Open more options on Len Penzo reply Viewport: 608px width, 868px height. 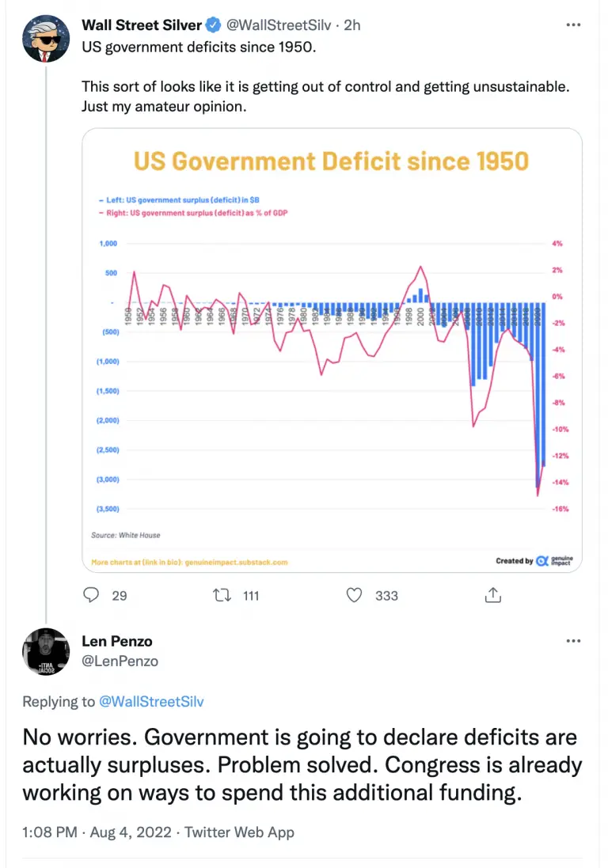pyautogui.click(x=573, y=641)
